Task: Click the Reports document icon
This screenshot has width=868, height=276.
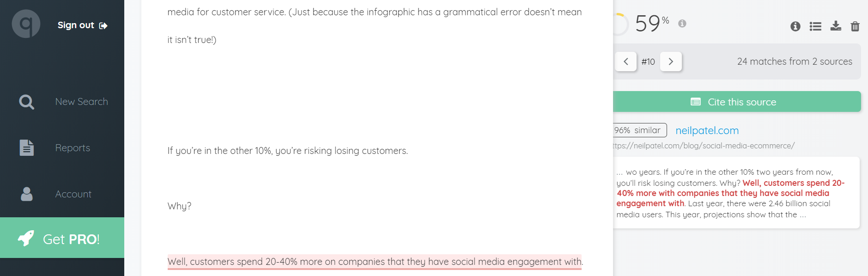Action: coord(26,147)
